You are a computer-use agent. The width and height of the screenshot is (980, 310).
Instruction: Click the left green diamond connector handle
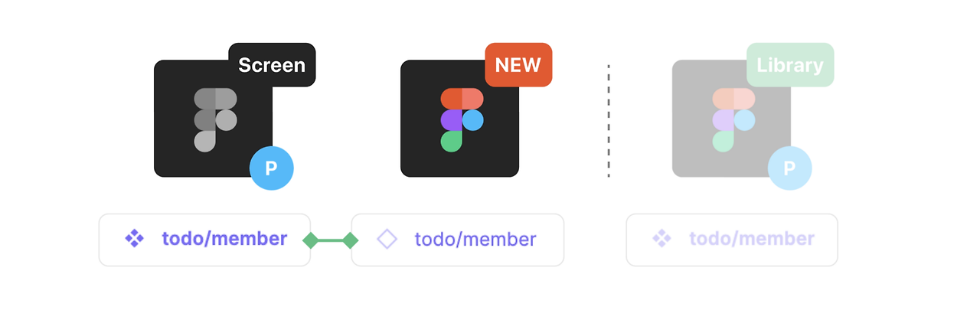point(310,240)
